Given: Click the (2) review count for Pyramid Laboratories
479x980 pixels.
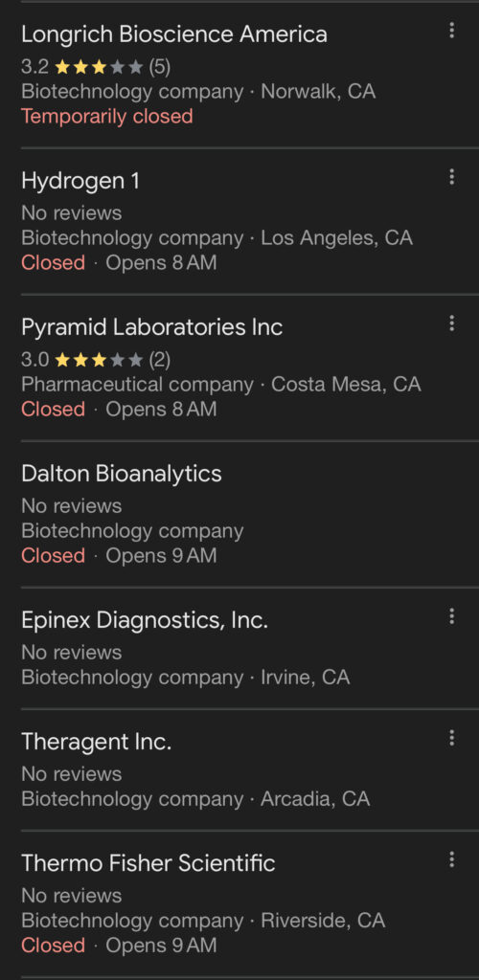Looking at the screenshot, I should pos(159,360).
